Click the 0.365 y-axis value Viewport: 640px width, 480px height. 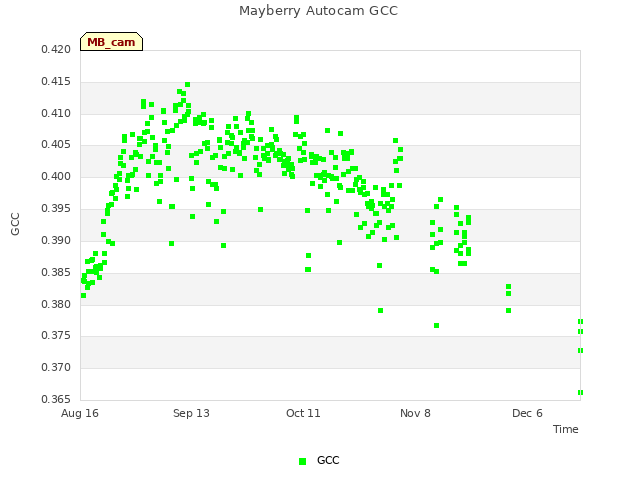point(56,399)
